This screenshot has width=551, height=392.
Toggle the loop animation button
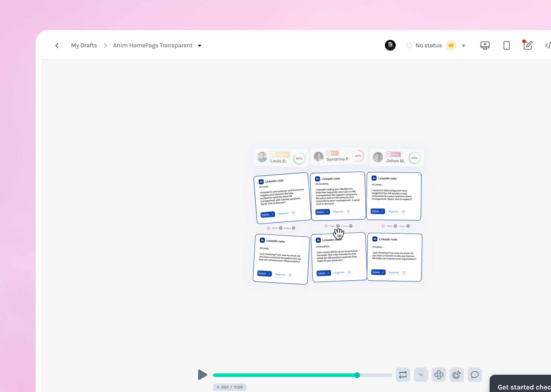403,375
